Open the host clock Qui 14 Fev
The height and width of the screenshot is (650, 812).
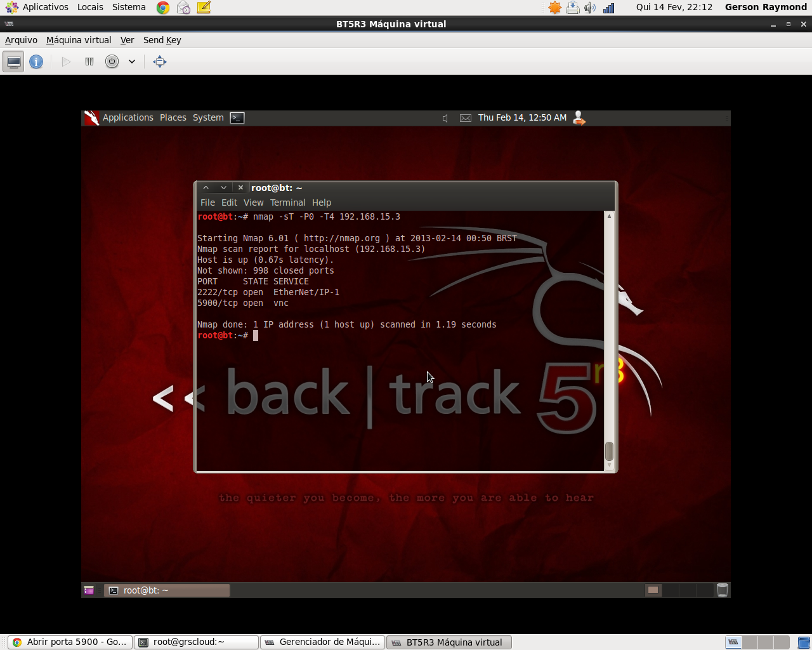pyautogui.click(x=674, y=7)
